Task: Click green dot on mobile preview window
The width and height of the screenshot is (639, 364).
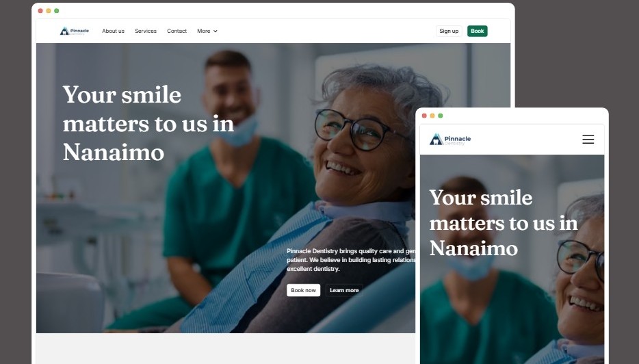Action: [441, 116]
